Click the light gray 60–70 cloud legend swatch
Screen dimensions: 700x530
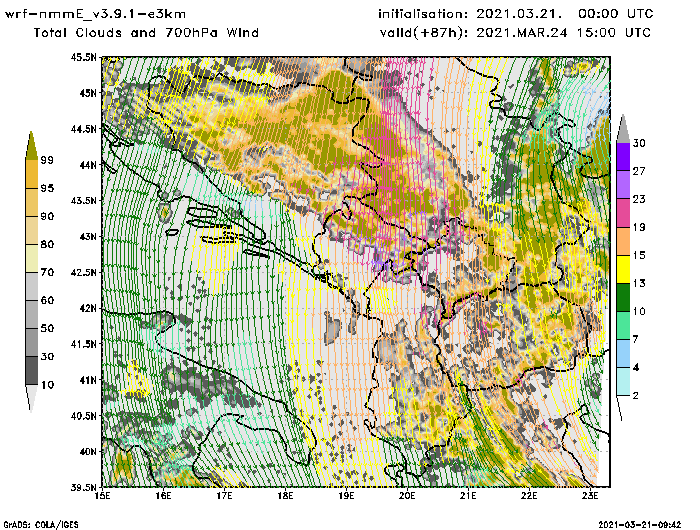click(32, 286)
